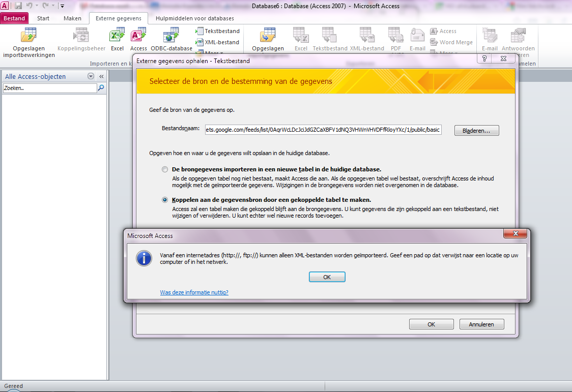
Task: Open the Redo history dropdown arrow
Action: pyautogui.click(x=53, y=6)
